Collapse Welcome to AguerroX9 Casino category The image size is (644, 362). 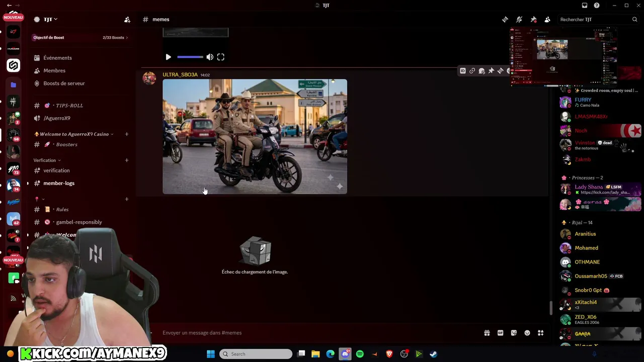[x=73, y=134]
